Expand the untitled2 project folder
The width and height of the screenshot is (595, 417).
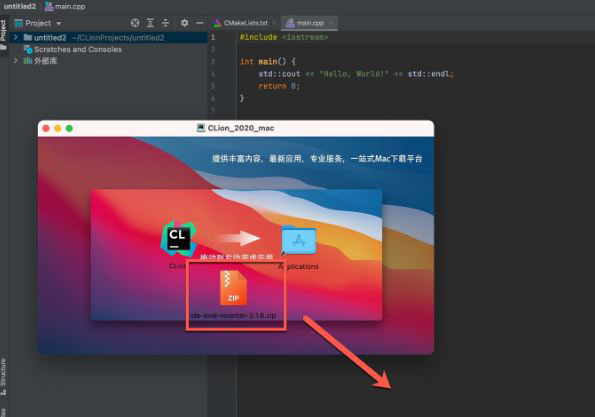(16, 37)
